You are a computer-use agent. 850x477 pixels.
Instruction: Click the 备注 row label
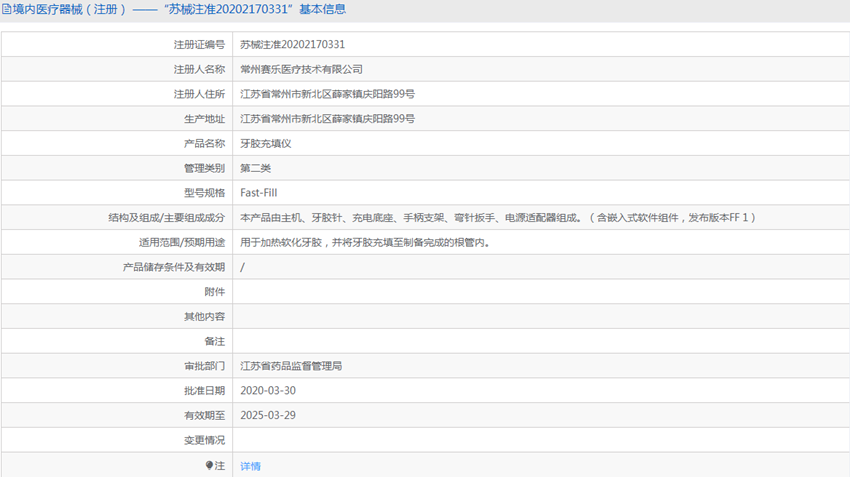214,341
